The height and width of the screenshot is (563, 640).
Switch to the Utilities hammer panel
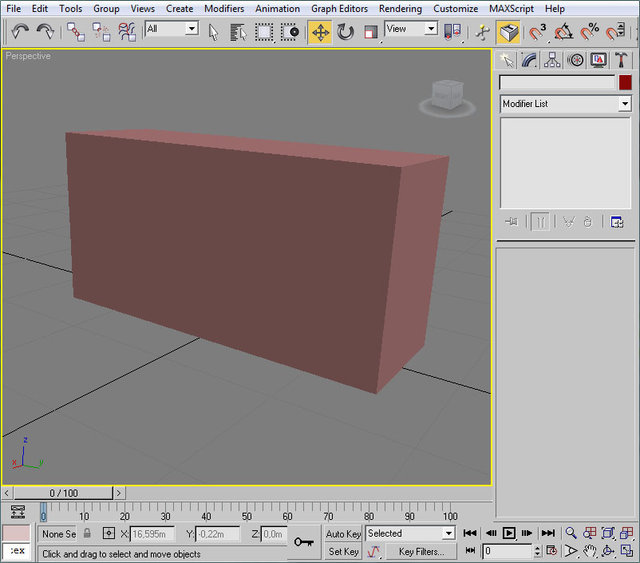[622, 60]
